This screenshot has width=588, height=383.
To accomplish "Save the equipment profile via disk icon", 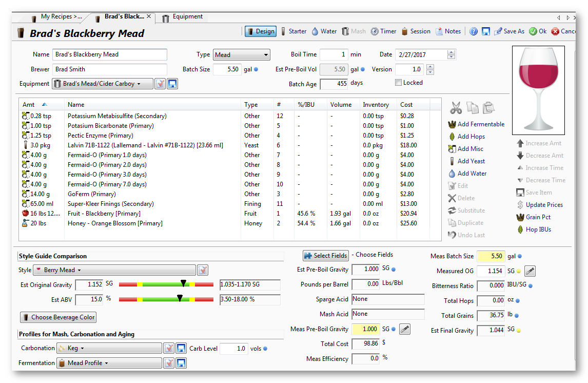I will (x=172, y=84).
